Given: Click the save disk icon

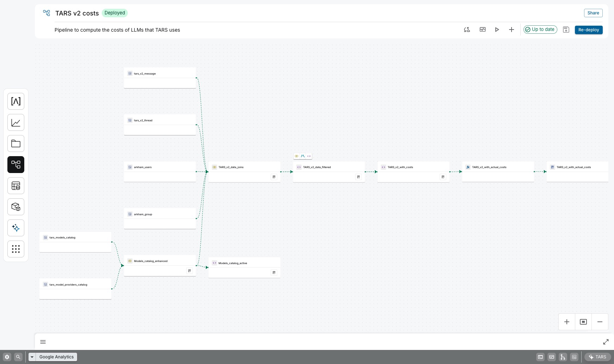Looking at the screenshot, I should coord(566,30).
